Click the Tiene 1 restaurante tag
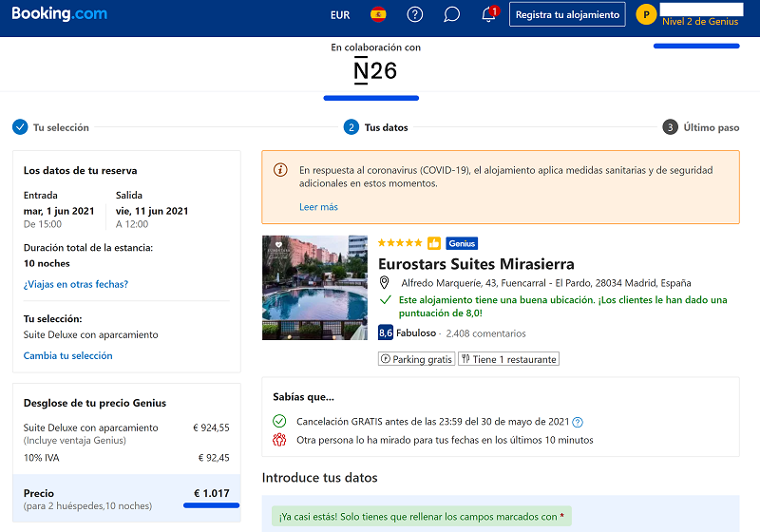Screen dimensions: 760x532 coord(508,359)
